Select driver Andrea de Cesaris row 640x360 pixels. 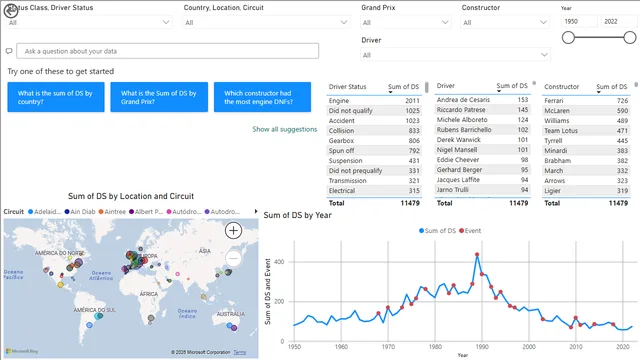(482, 100)
